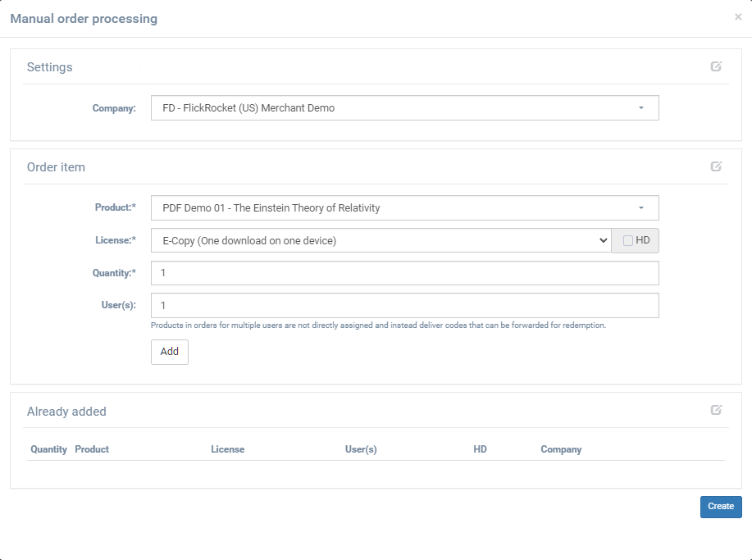
Task: Close the Manual order processing dialog
Action: 738,17
